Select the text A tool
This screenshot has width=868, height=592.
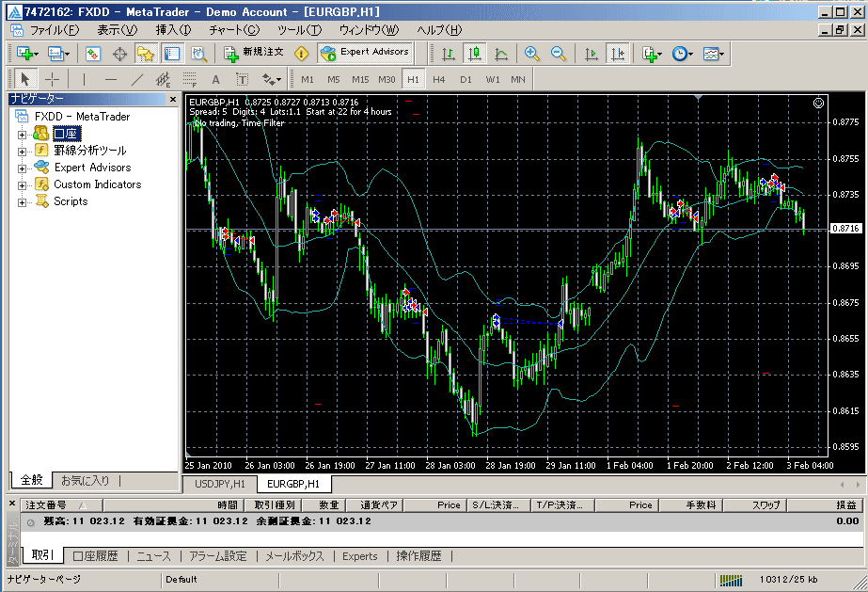(x=216, y=80)
